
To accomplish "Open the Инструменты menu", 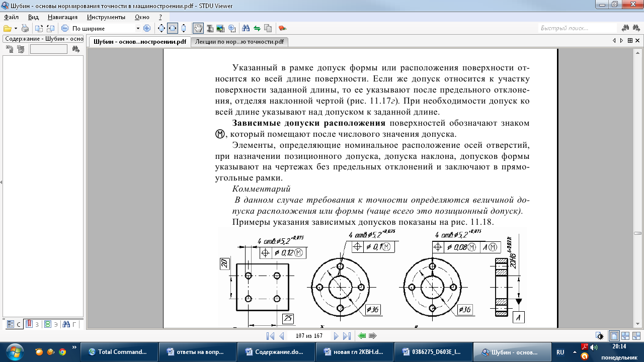I will tap(106, 17).
